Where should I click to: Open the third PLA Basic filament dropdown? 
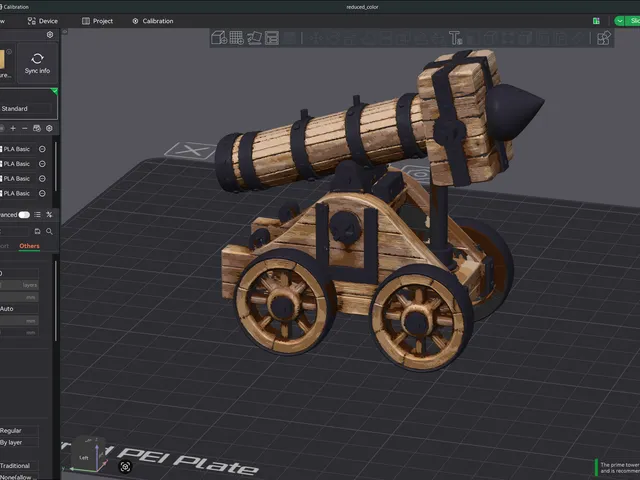pyautogui.click(x=16, y=178)
